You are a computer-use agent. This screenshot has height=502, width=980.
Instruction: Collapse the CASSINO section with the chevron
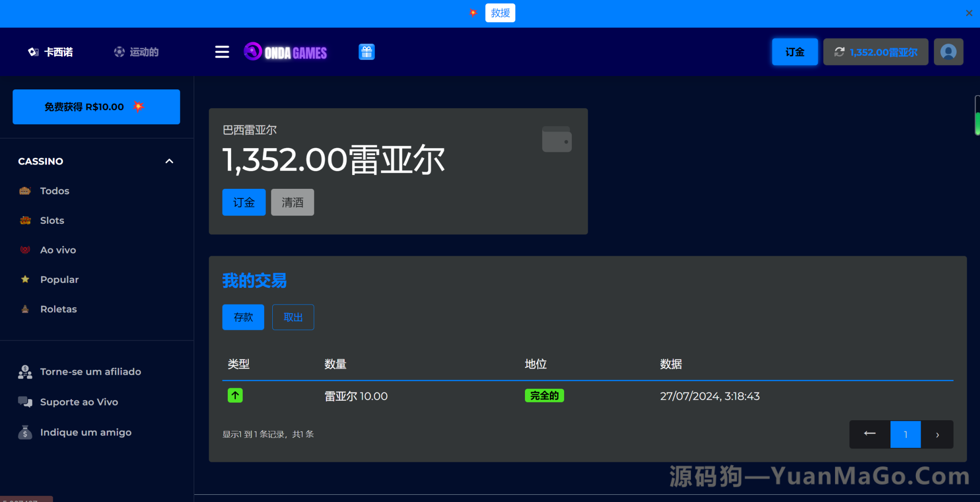click(169, 161)
